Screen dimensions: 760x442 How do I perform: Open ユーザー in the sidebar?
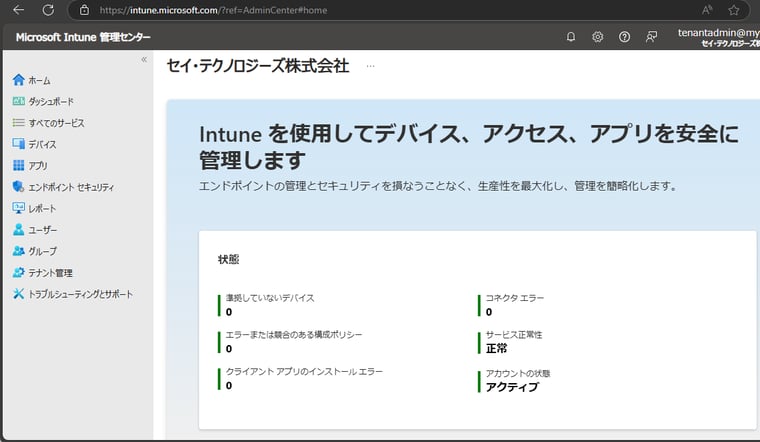tap(43, 230)
